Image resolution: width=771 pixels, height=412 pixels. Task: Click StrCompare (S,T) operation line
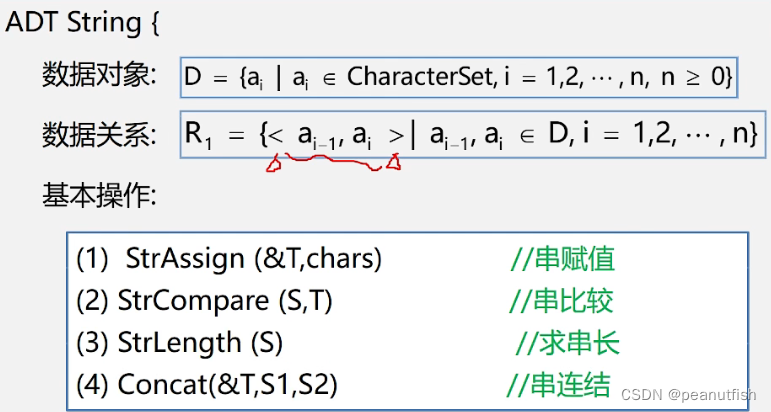205,300
